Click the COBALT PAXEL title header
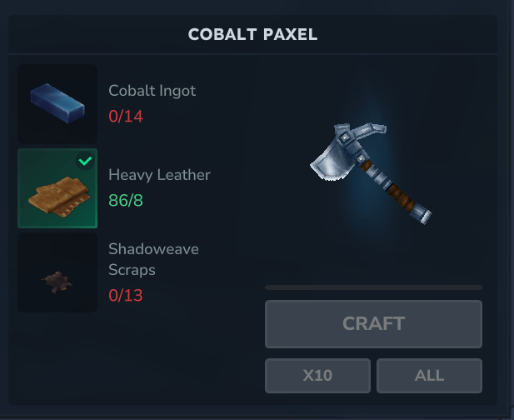The width and height of the screenshot is (514, 420). (252, 34)
